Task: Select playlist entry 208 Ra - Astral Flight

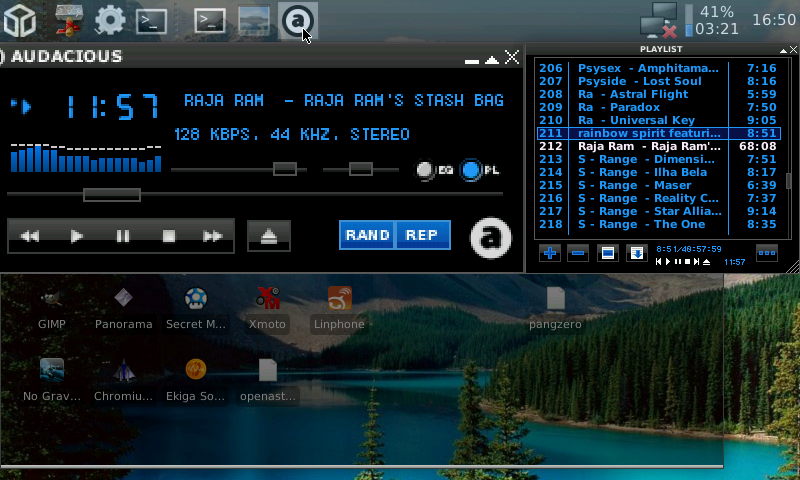Action: (658, 94)
